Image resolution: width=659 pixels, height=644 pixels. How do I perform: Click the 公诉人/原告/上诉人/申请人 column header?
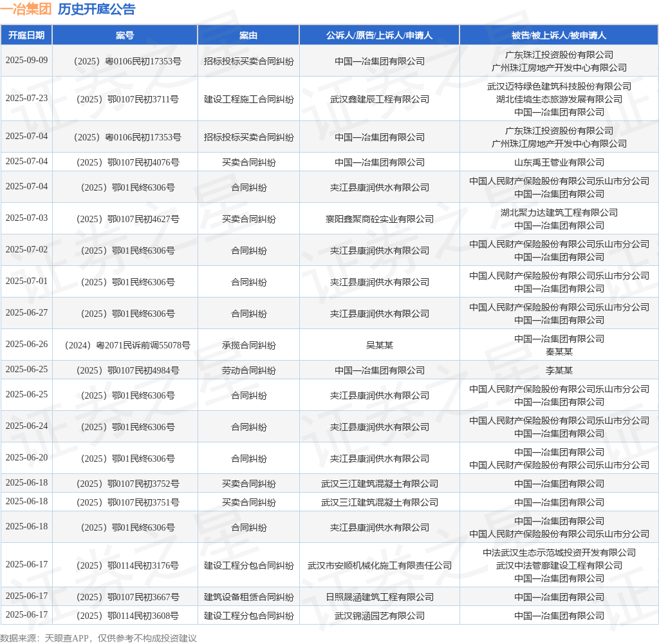coord(380,35)
